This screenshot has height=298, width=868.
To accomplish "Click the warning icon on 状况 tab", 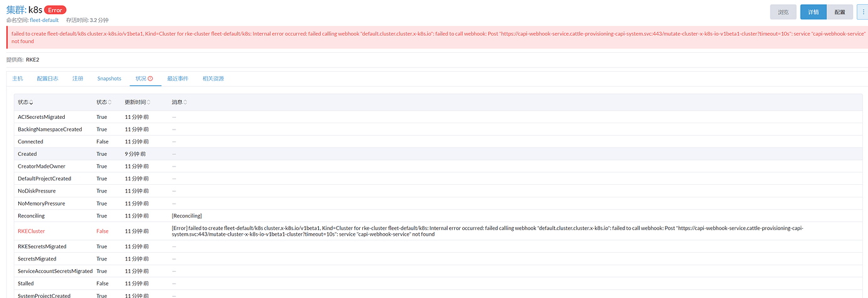I will coord(150,79).
